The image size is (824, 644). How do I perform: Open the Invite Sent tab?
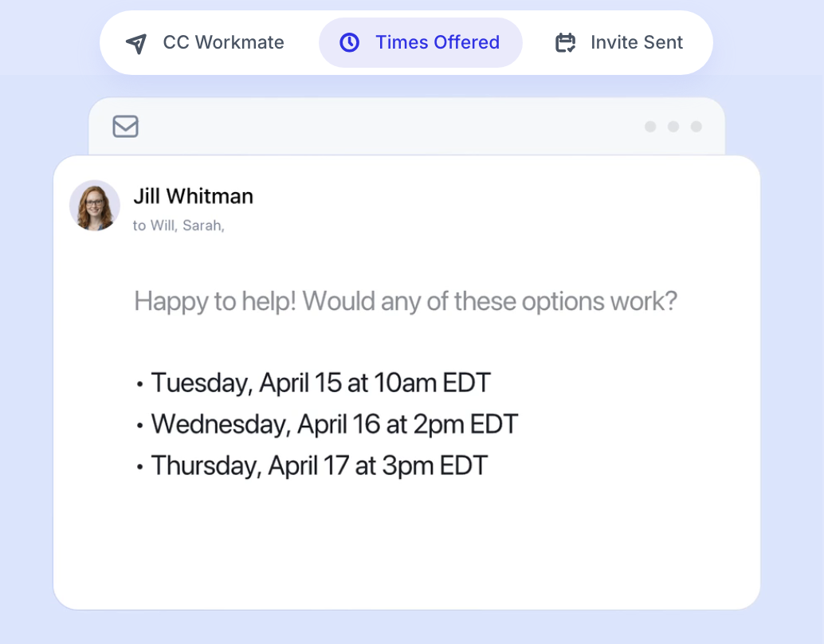[x=619, y=42]
